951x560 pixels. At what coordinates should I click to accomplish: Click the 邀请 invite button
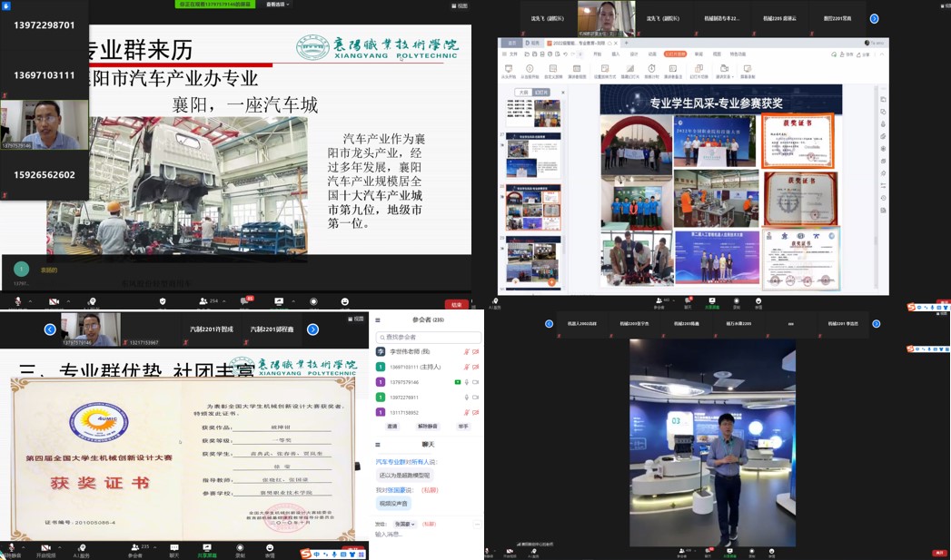pos(392,426)
